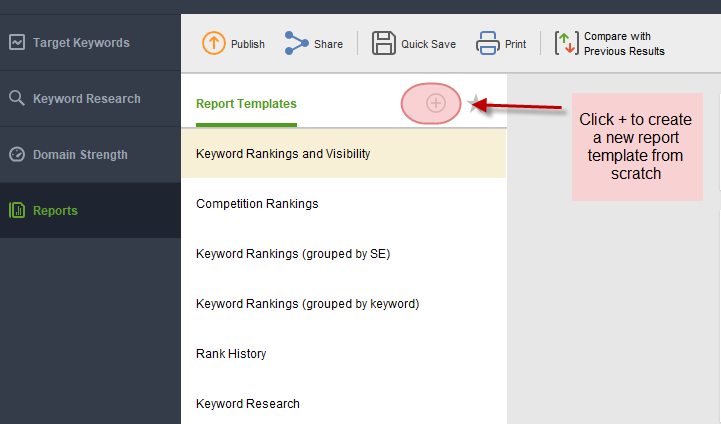
Task: Click the Compare with Previous Results arrows icon
Action: (x=566, y=43)
